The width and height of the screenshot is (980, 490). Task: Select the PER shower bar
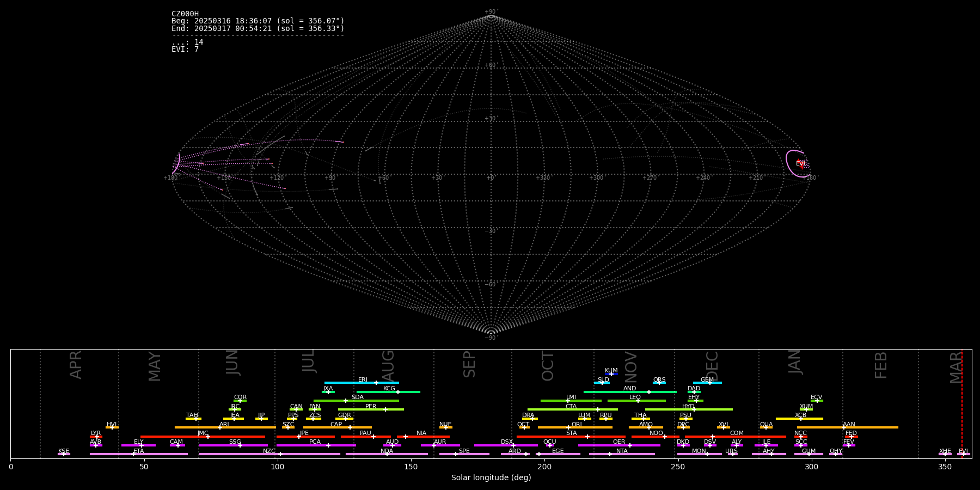371,409
